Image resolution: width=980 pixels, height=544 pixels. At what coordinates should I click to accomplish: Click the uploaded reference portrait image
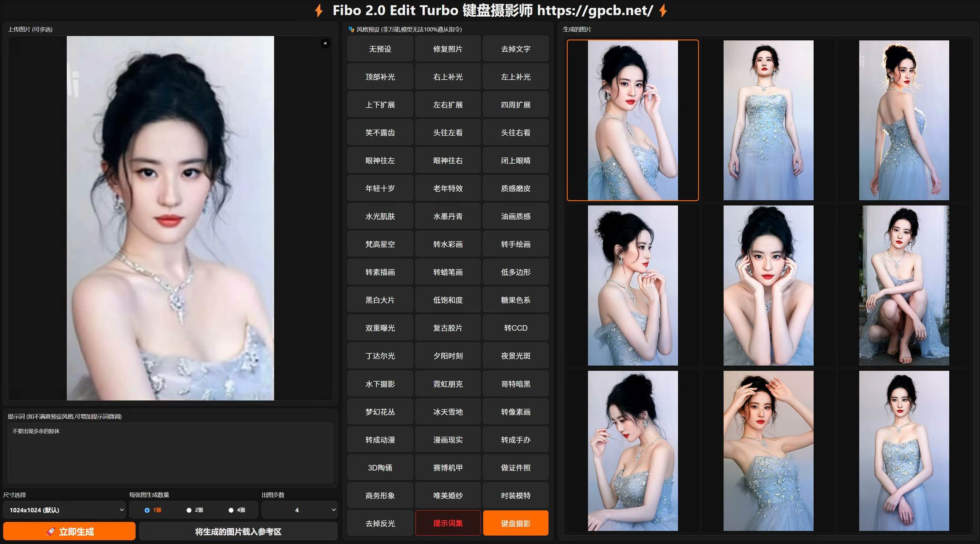pyautogui.click(x=170, y=218)
